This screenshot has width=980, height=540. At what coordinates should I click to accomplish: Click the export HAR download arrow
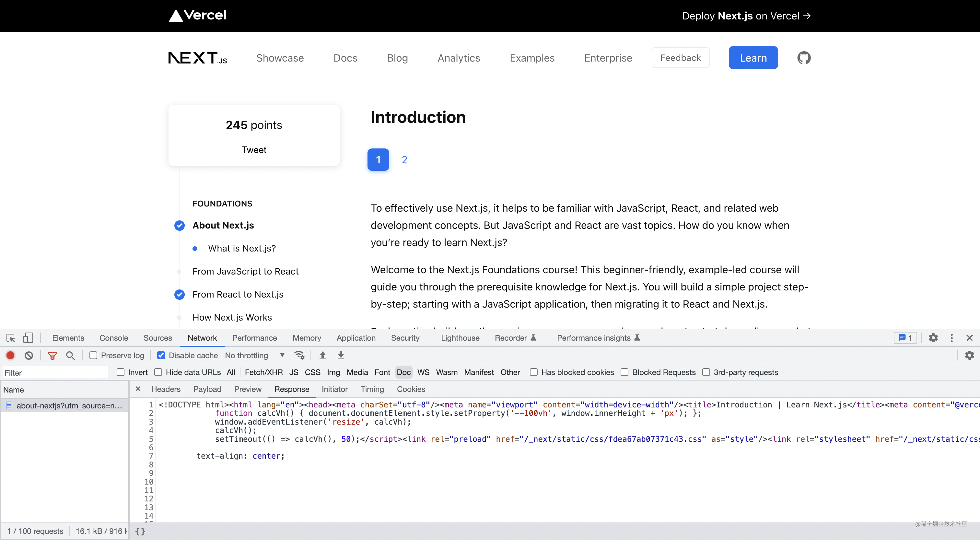(x=341, y=356)
